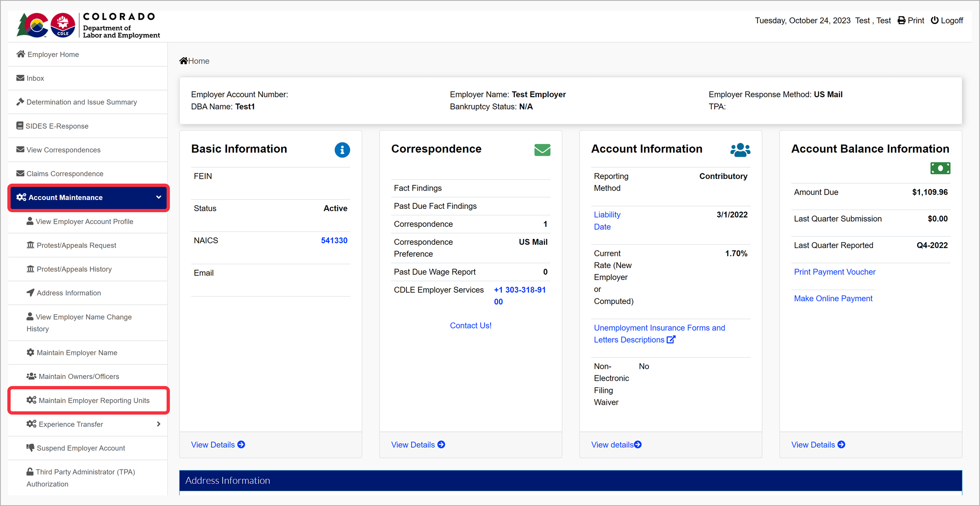Select Protest/Appeals History
Screen dimensions: 980x506
coord(88,269)
